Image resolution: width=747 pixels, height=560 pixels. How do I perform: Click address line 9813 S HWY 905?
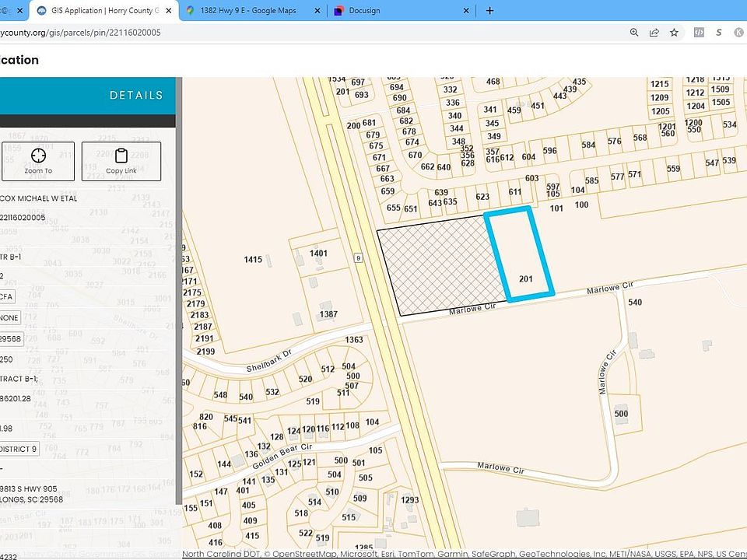(x=29, y=488)
